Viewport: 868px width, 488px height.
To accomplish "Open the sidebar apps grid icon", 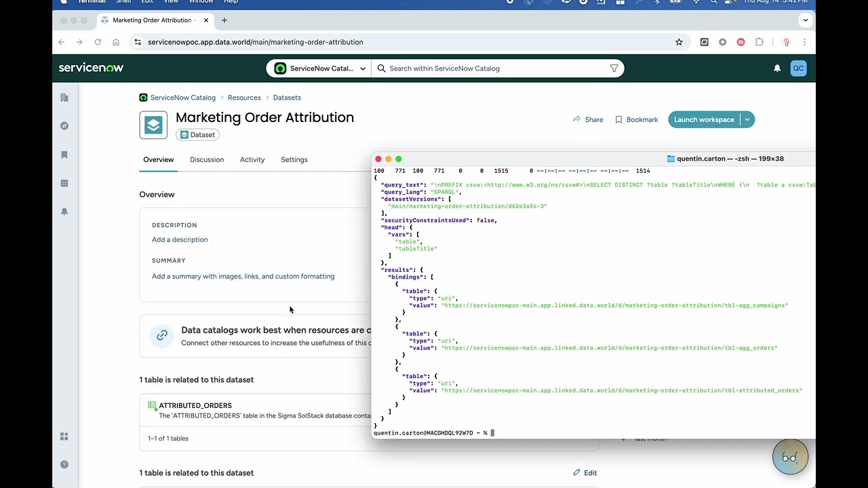I will click(x=64, y=436).
